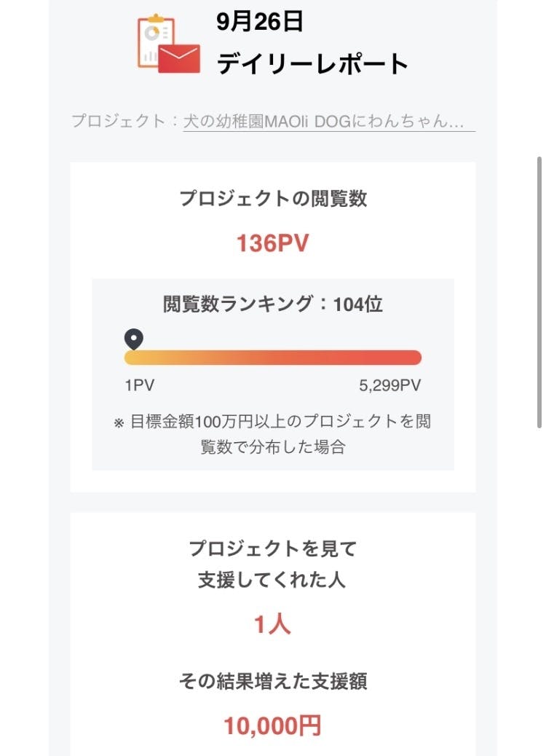Click the 1人 supporter count
The height and width of the screenshot is (756, 546).
(272, 625)
